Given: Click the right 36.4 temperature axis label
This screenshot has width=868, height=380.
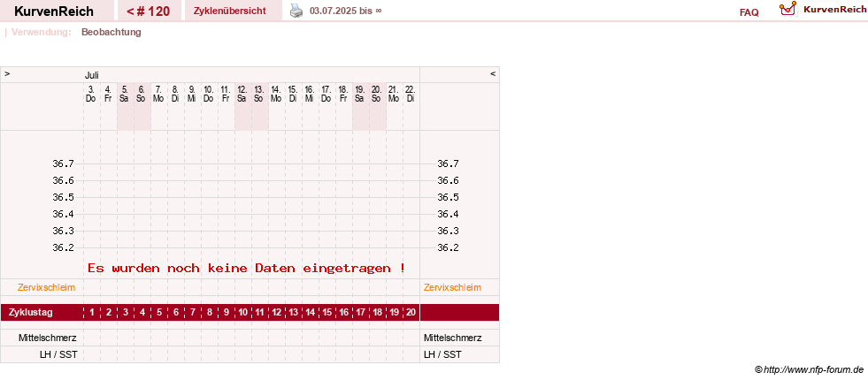Looking at the screenshot, I should (448, 214).
